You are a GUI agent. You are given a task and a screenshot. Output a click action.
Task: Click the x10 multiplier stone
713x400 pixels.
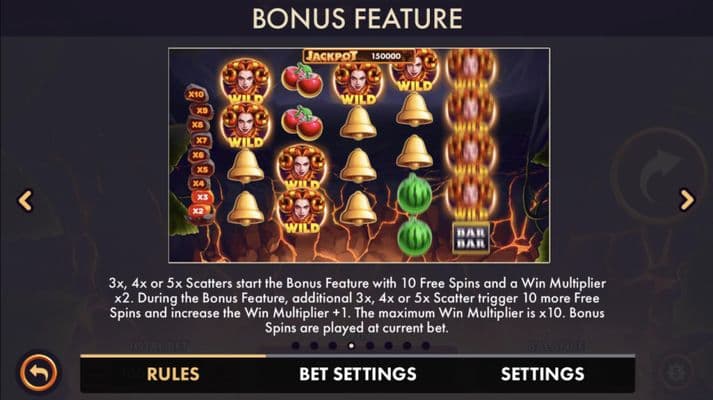[196, 95]
